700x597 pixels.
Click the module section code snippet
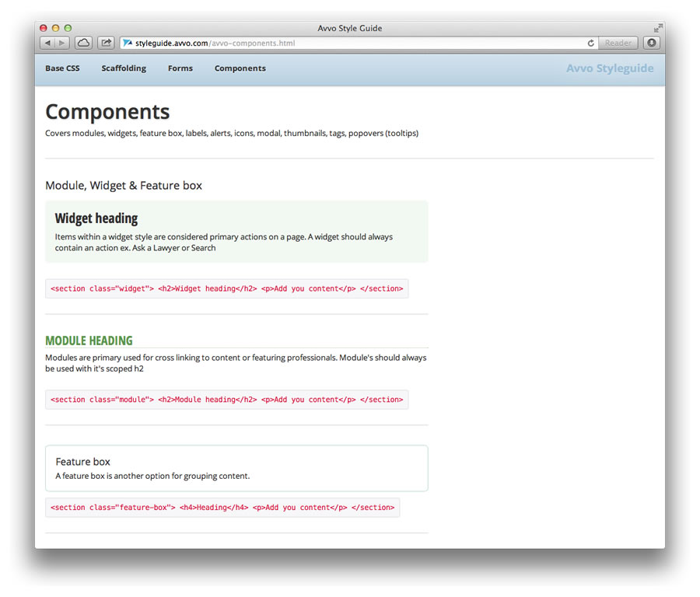(x=227, y=400)
